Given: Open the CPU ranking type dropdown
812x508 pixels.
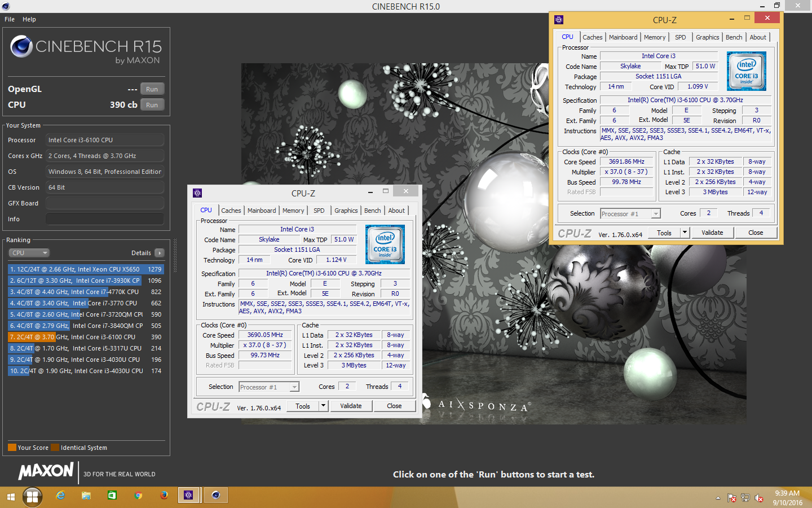Looking at the screenshot, I should (x=29, y=253).
